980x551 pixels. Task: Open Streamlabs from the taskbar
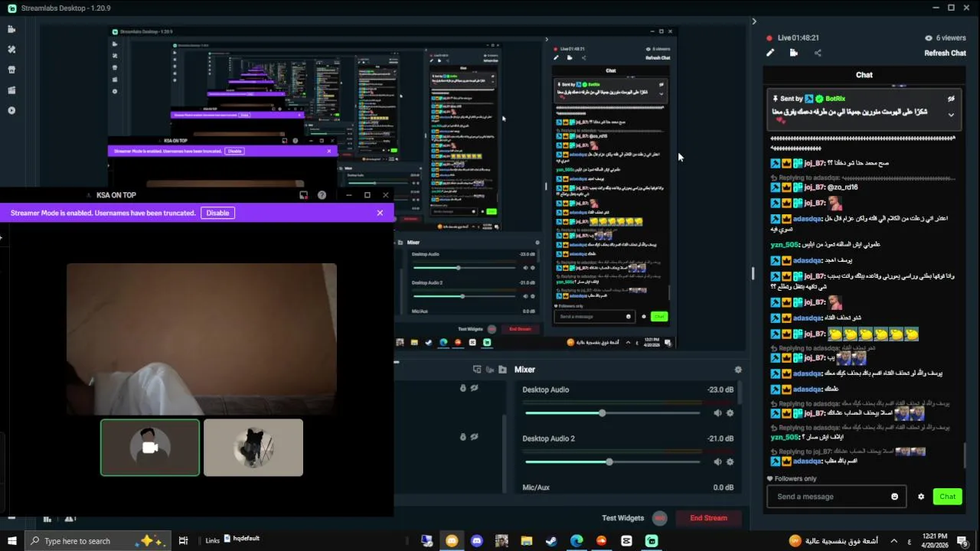coord(652,541)
